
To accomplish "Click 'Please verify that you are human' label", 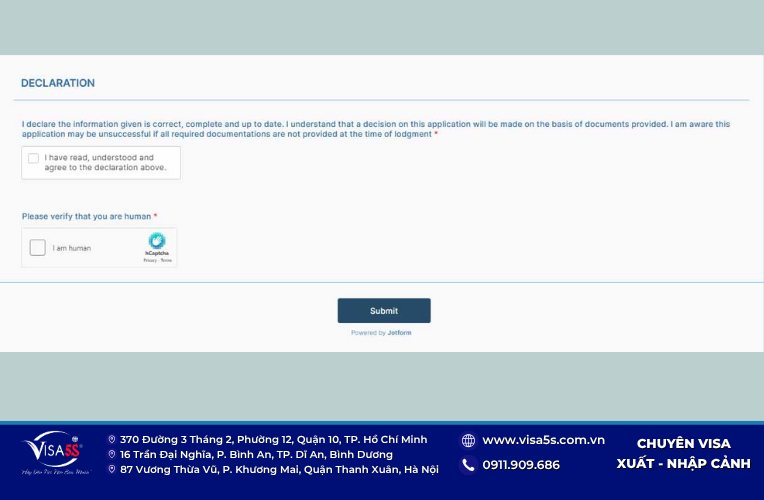I will click(x=86, y=216).
